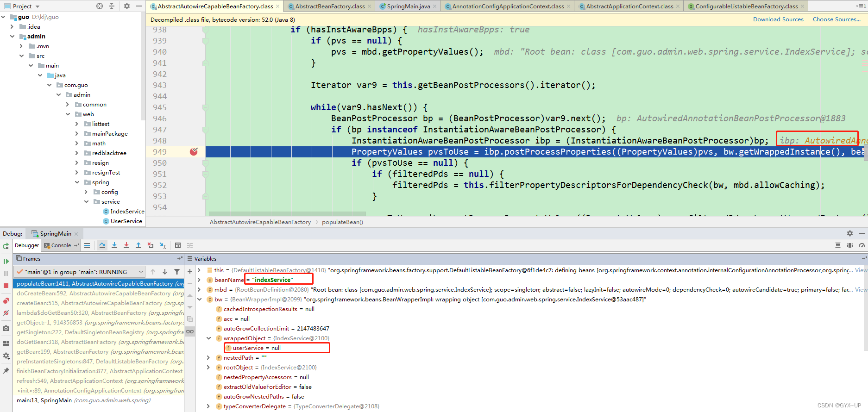Image resolution: width=868 pixels, height=412 pixels.
Task: Open UserService class in tree
Action: coord(126,221)
